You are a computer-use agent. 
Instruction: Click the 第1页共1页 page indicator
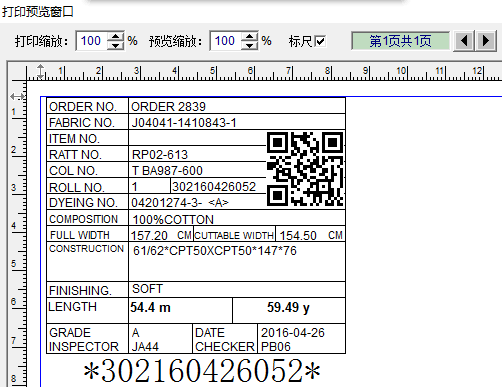pyautogui.click(x=400, y=41)
